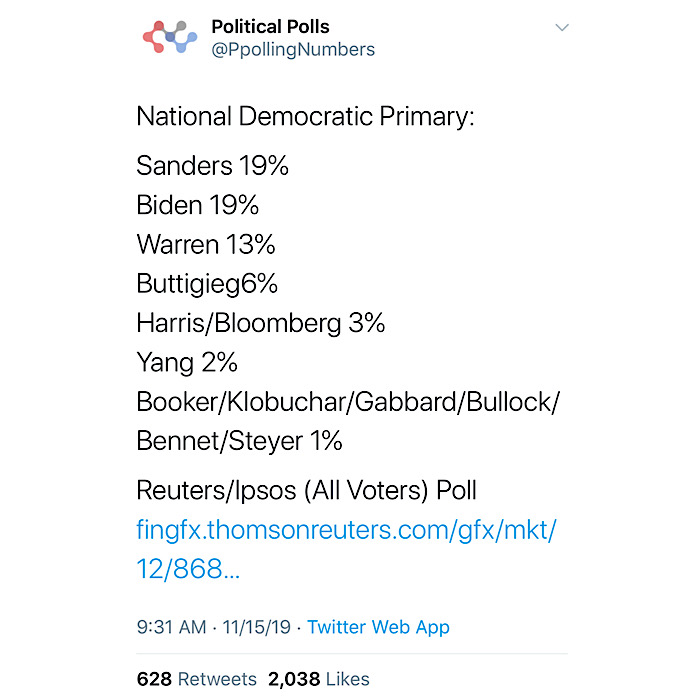Select the Harris/Bloomberg 3% line
Screen dimensions: 700x700
pyautogui.click(x=261, y=323)
